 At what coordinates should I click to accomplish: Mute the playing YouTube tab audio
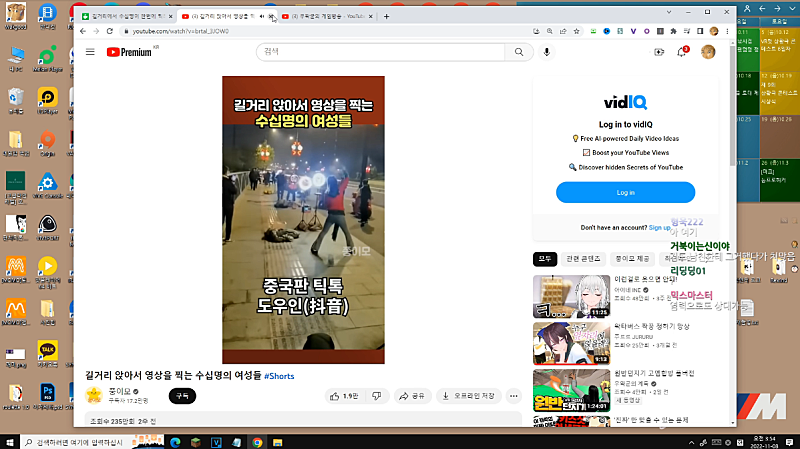click(x=262, y=16)
